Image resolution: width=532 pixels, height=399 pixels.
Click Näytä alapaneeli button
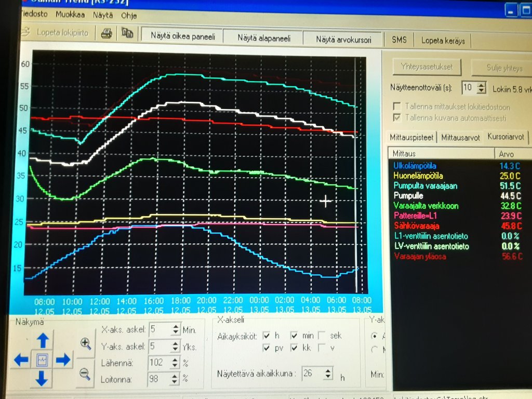click(x=263, y=38)
